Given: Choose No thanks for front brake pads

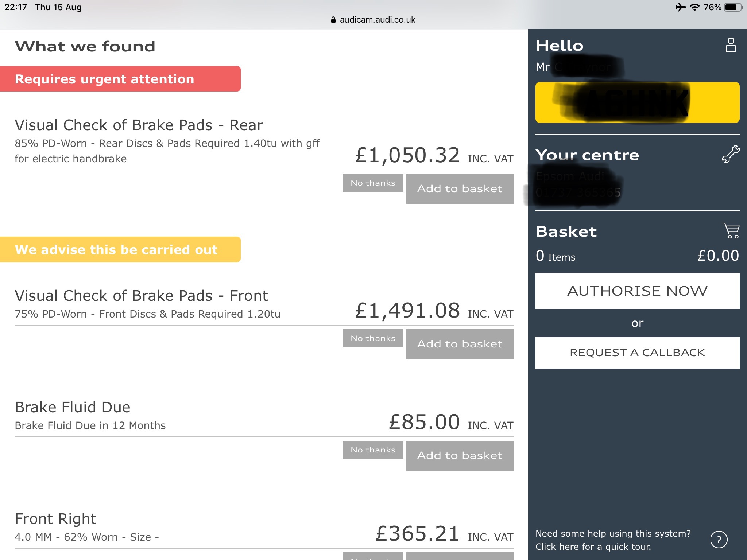Looking at the screenshot, I should click(373, 338).
